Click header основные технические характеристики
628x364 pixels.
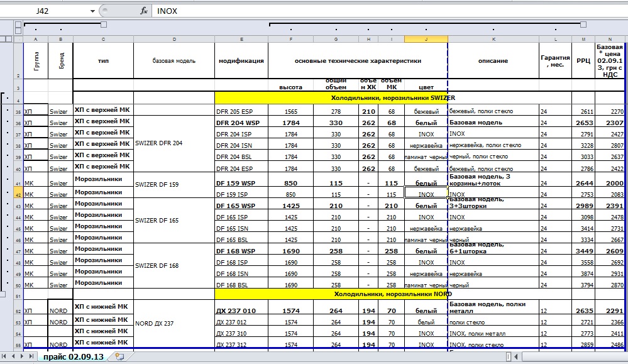[x=358, y=61]
